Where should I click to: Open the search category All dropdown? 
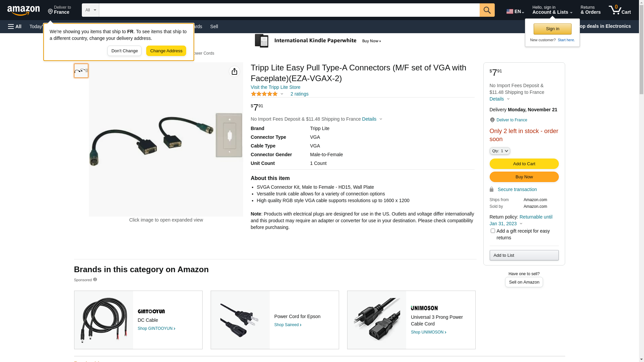click(90, 10)
